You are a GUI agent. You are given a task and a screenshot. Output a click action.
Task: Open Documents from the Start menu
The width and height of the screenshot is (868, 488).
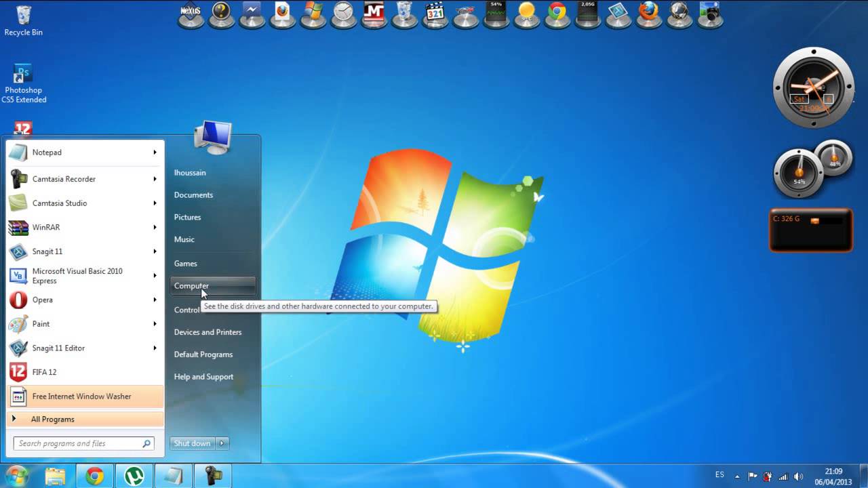(x=193, y=195)
